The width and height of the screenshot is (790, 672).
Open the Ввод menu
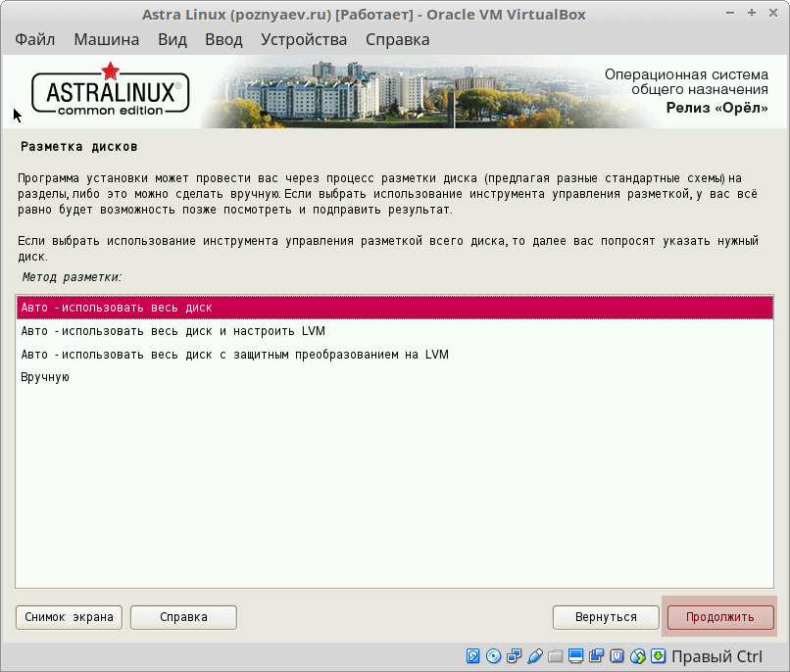223,39
